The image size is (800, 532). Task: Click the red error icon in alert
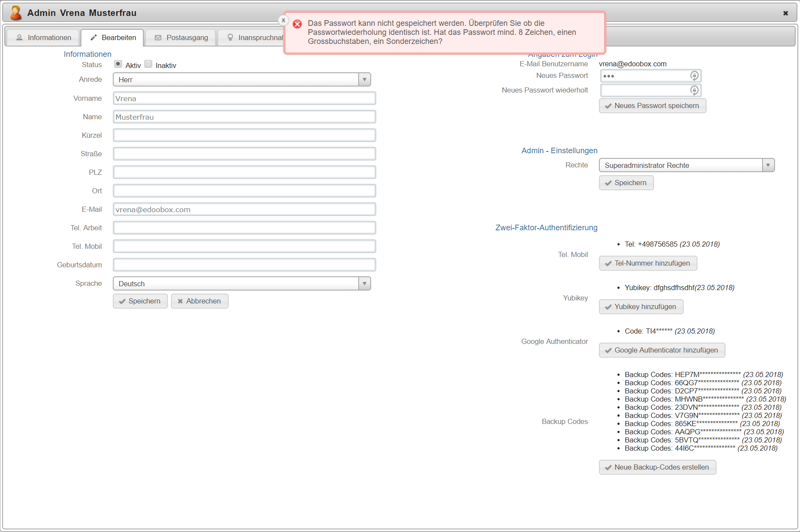pyautogui.click(x=297, y=24)
